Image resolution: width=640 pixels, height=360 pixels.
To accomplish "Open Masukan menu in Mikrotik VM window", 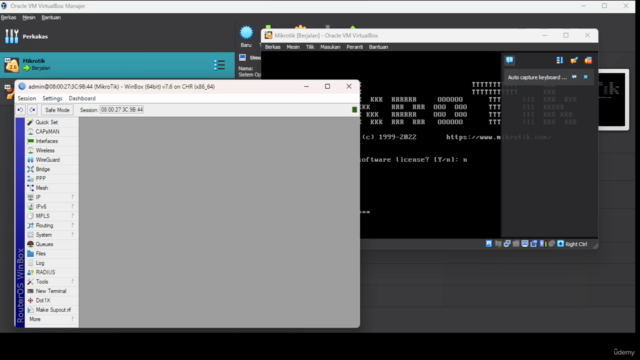I will pyautogui.click(x=330, y=47).
